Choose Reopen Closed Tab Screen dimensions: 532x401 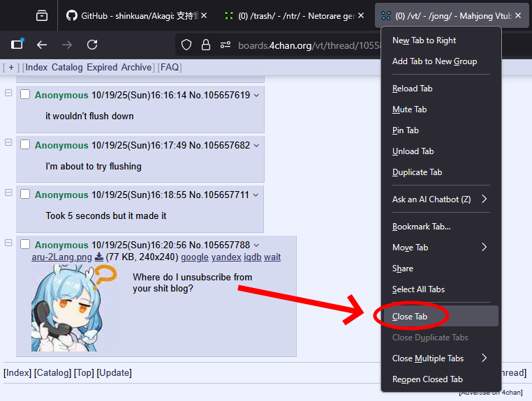point(441,379)
